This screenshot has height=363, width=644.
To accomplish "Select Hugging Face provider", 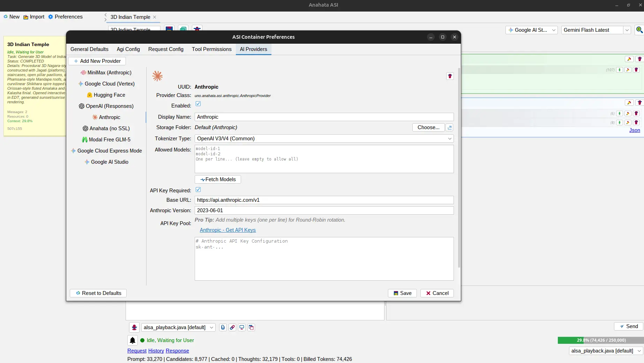I will click(x=106, y=95).
